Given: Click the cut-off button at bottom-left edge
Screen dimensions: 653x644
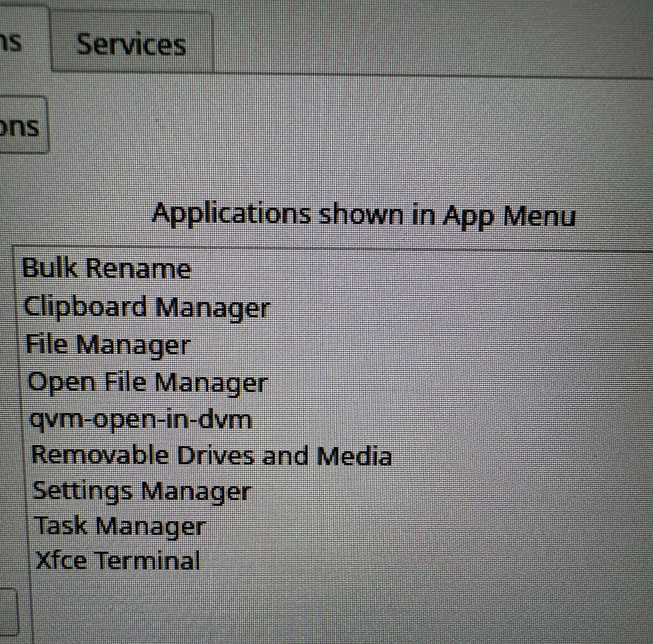Looking at the screenshot, I should (x=8, y=611).
